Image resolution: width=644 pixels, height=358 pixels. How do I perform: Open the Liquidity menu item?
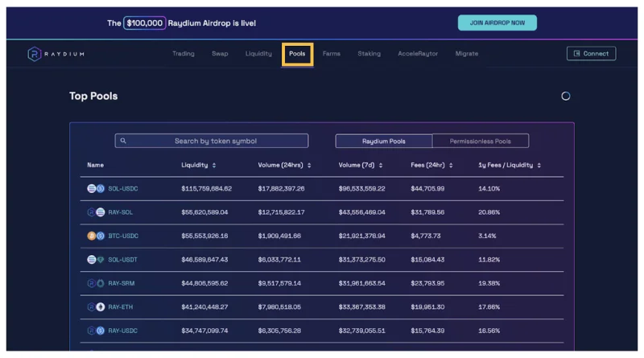[258, 53]
